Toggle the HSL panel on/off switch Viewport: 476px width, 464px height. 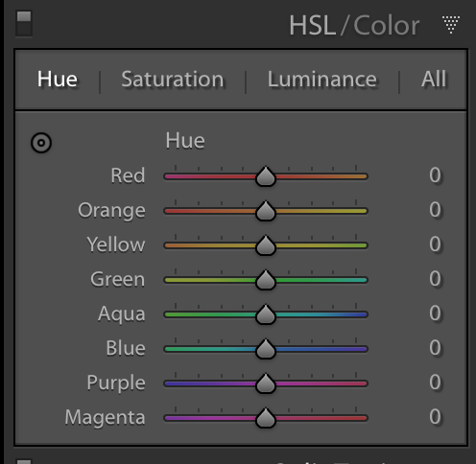(24, 23)
